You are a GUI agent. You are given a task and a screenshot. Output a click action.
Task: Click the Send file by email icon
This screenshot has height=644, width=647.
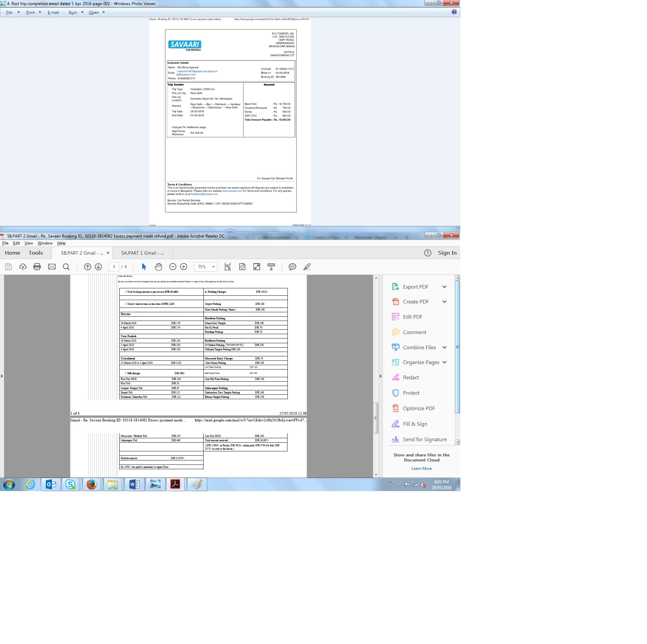52,267
